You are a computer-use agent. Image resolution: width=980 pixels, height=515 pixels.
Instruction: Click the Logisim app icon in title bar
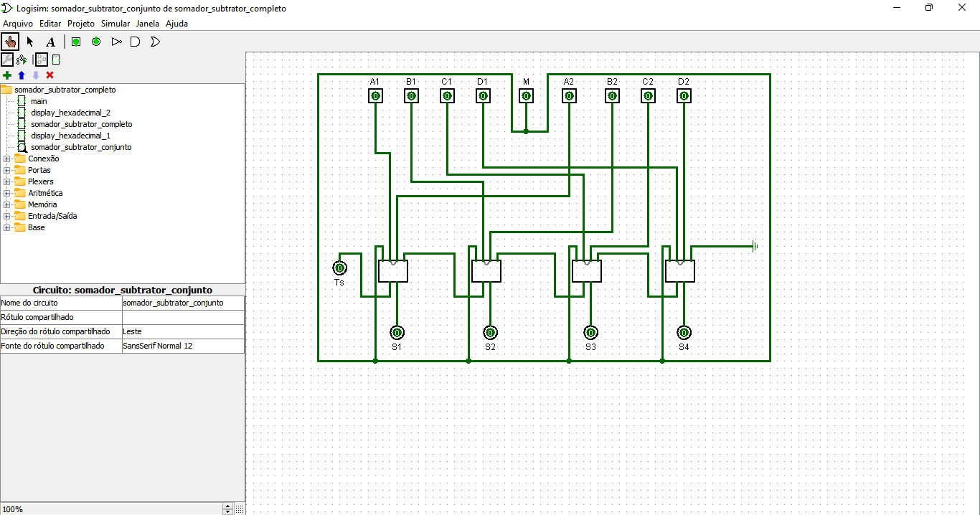pyautogui.click(x=7, y=8)
